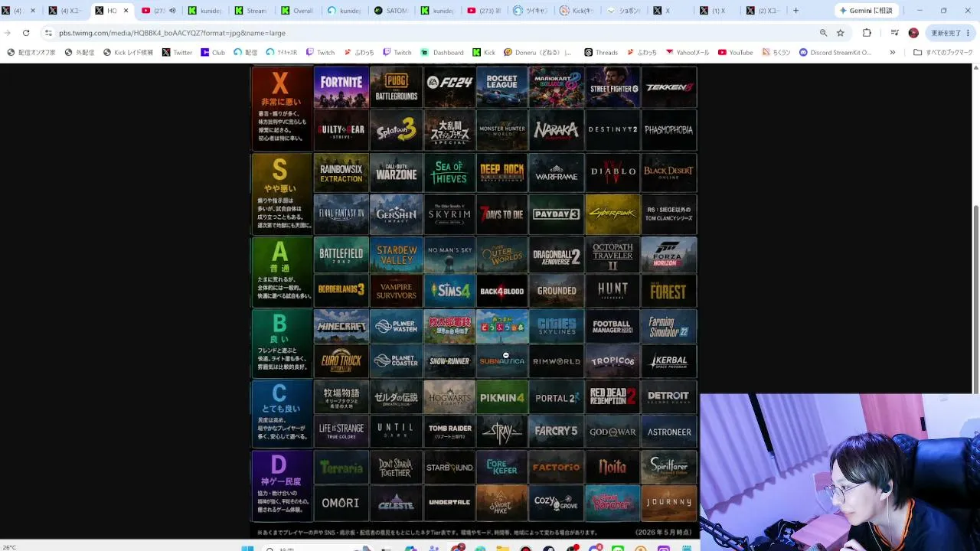Switch to the SATOM tab

[x=391, y=11]
